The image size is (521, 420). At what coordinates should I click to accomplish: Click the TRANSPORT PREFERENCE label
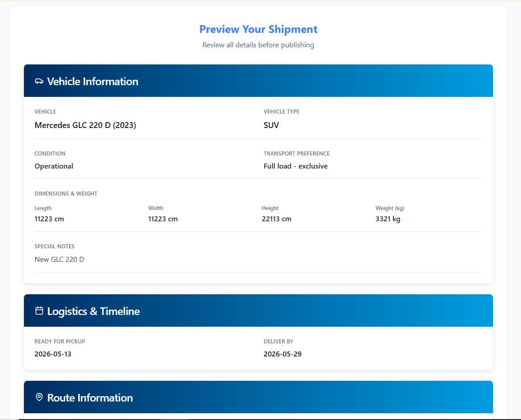pos(296,153)
